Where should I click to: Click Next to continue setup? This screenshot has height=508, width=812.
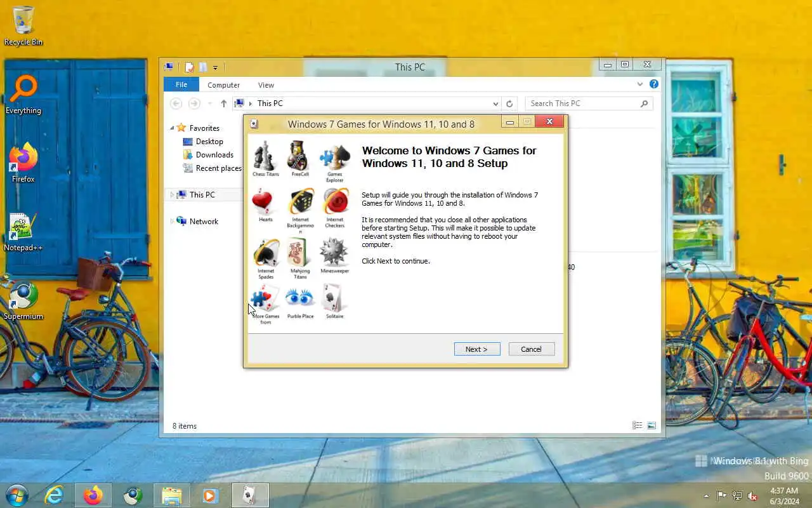click(477, 349)
